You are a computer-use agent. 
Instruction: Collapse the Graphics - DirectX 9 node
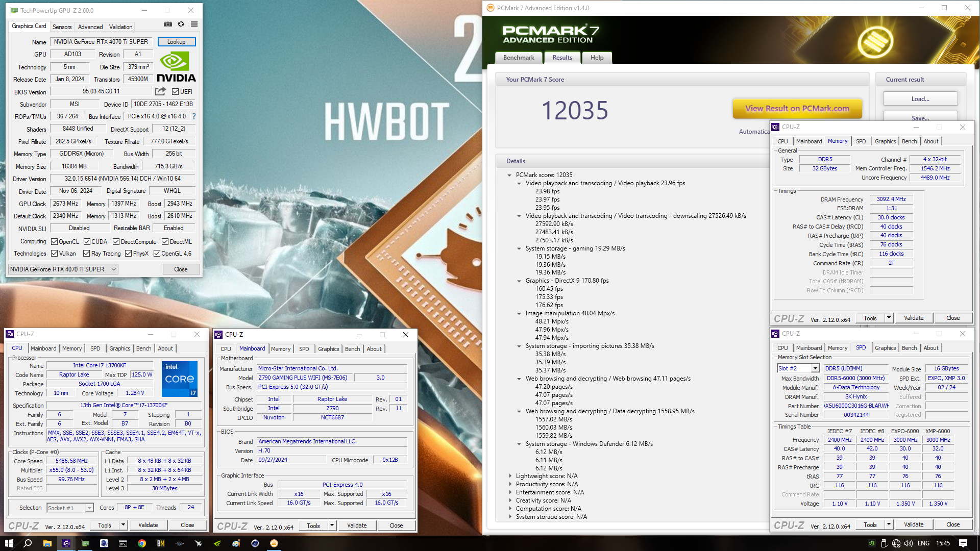tap(519, 281)
